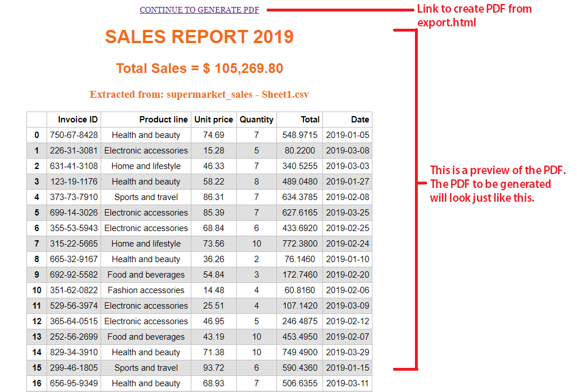577x392 pixels.
Task: Select total value 749.4900 cell
Action: [300, 352]
